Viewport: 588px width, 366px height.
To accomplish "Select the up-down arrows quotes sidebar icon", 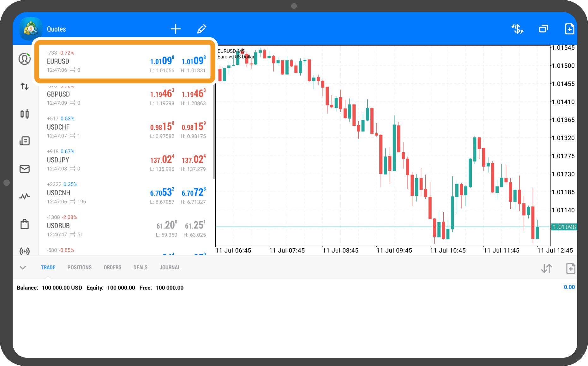I will (x=25, y=86).
